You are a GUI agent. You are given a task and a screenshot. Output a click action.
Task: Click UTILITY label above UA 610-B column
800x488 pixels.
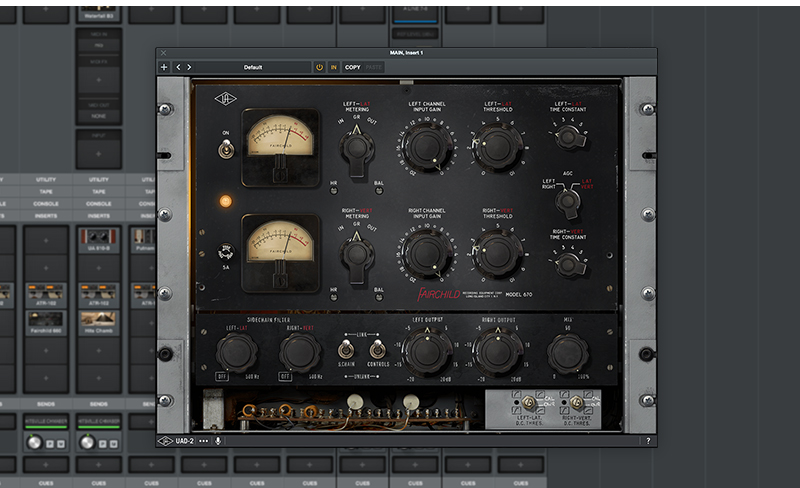(x=98, y=180)
